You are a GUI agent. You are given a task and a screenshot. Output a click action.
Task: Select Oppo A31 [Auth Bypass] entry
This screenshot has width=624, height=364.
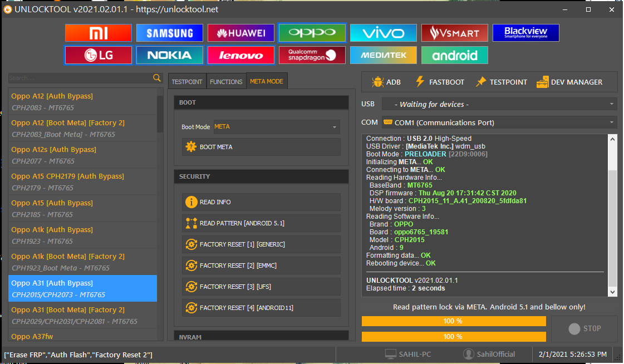pyautogui.click(x=82, y=288)
